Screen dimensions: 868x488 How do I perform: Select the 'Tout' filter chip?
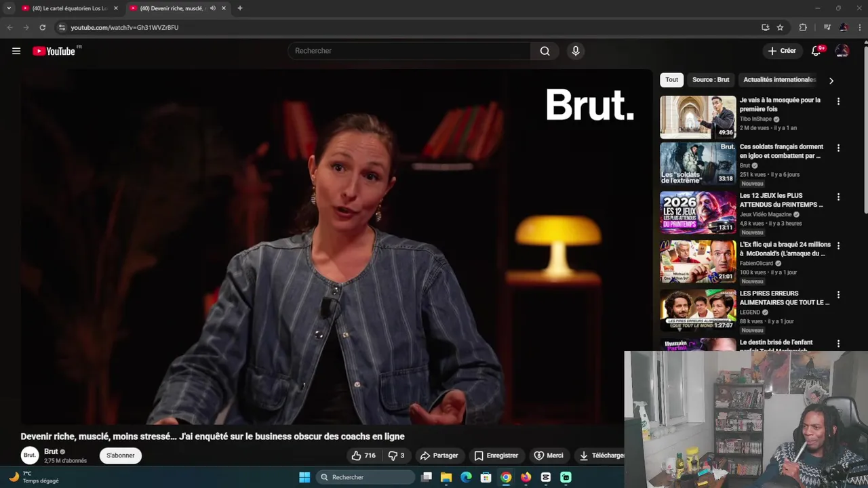tap(671, 80)
